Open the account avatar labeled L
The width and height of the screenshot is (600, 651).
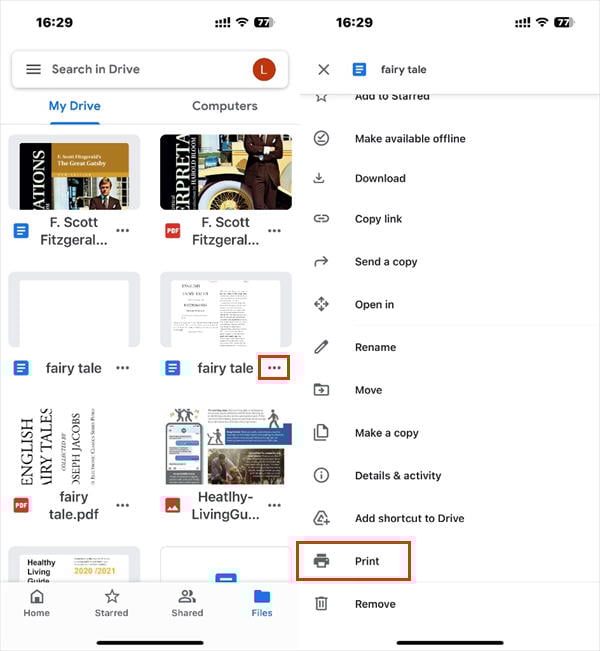click(264, 69)
